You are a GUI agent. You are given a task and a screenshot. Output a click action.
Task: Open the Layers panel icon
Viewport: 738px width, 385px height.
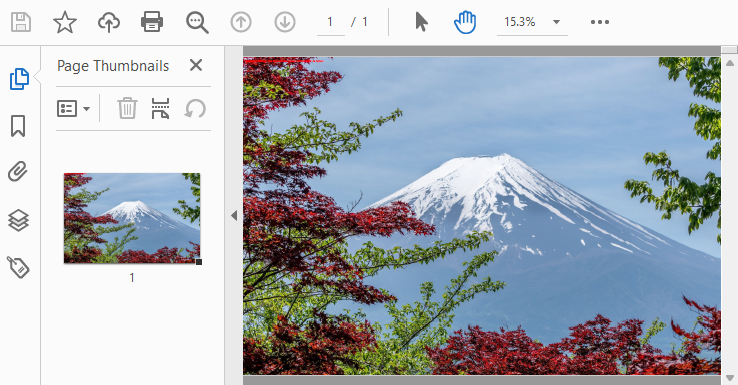click(18, 220)
